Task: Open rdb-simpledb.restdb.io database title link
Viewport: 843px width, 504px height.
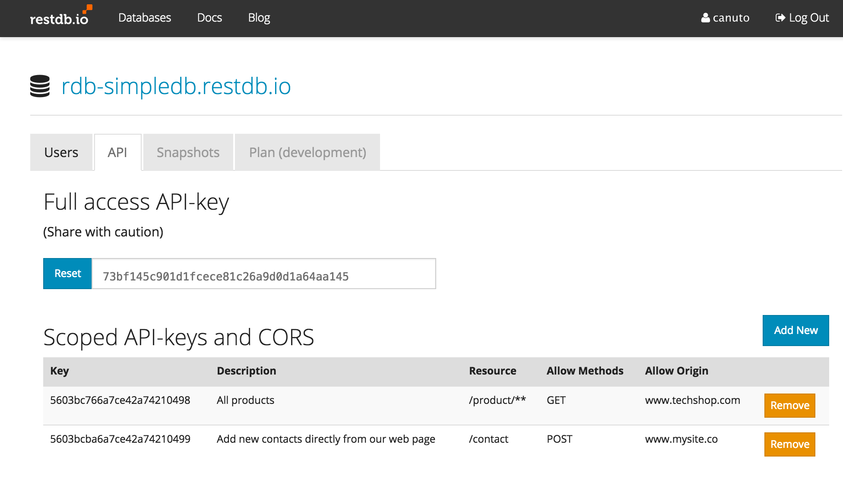Action: pos(176,86)
